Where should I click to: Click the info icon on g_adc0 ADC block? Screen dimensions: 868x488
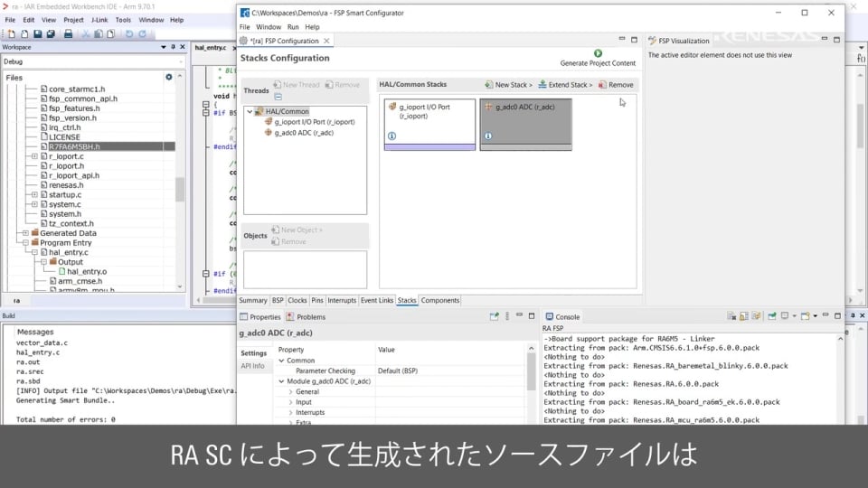tap(488, 136)
